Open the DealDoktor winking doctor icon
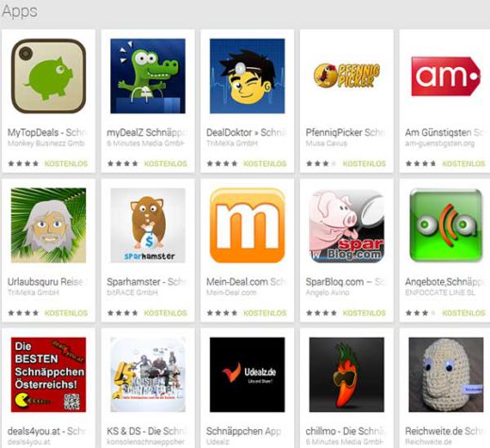Screen dimensions: 490x448 point(247,75)
